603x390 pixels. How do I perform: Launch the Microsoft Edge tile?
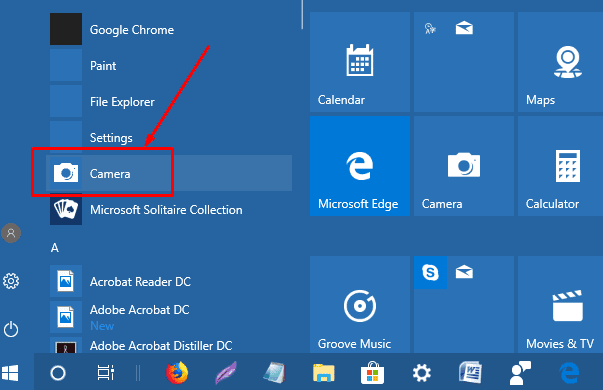click(x=360, y=166)
